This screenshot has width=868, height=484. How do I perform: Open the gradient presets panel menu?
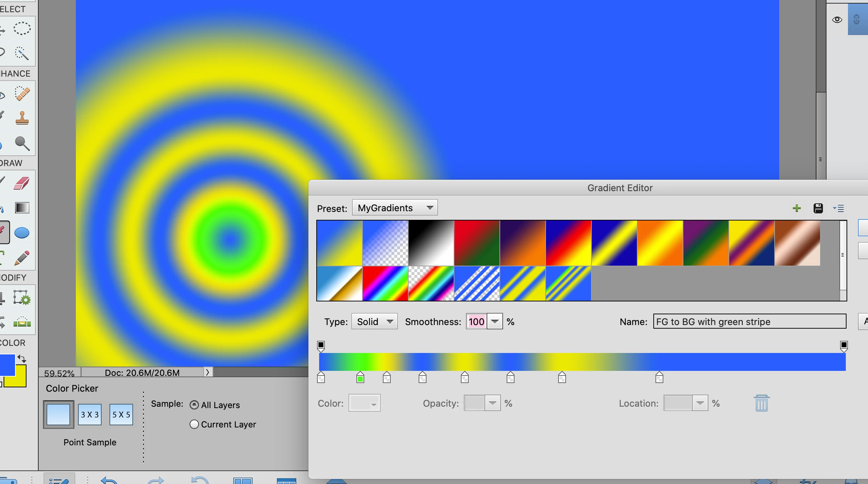coord(838,208)
